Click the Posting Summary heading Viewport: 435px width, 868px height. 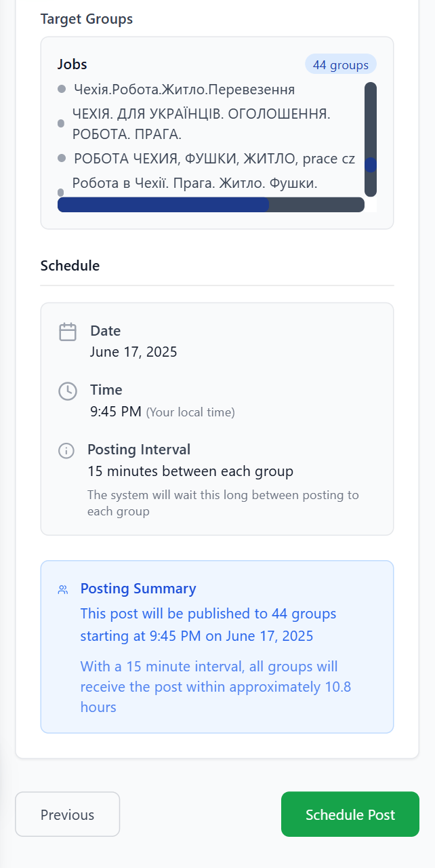(x=138, y=589)
